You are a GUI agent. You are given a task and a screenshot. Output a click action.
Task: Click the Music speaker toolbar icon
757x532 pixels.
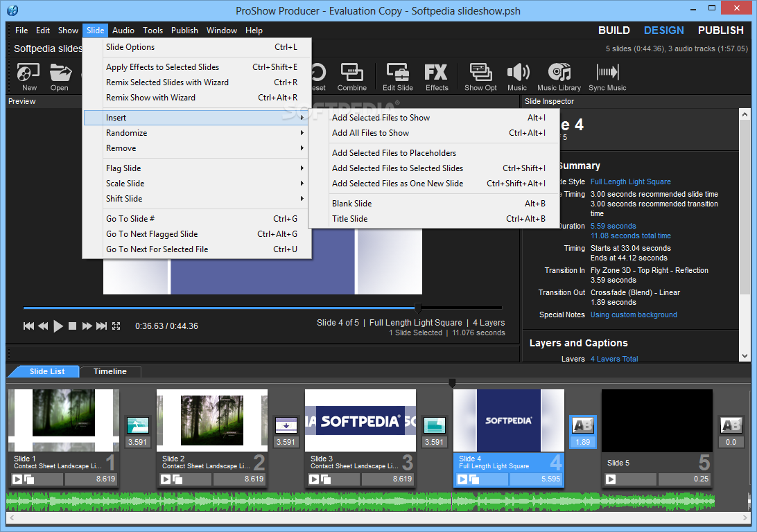click(518, 77)
